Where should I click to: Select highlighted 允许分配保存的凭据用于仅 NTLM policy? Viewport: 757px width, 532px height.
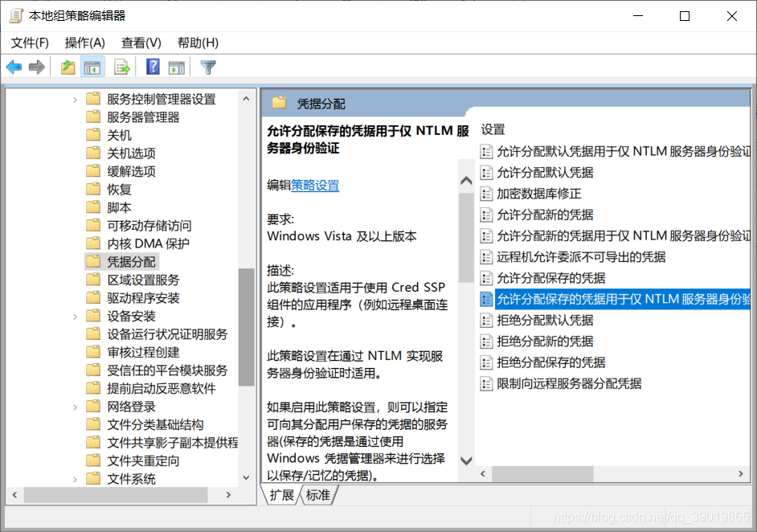pos(616,299)
